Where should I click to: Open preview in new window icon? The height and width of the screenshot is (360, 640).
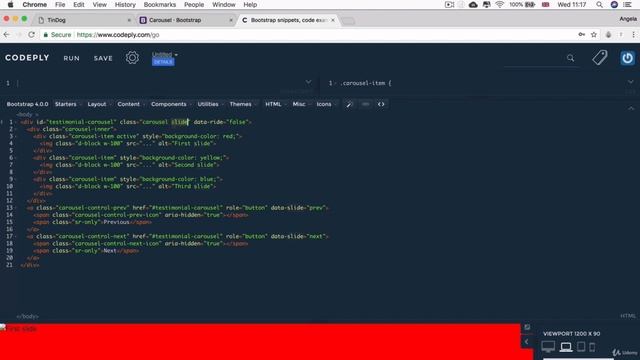pyautogui.click(x=527, y=327)
